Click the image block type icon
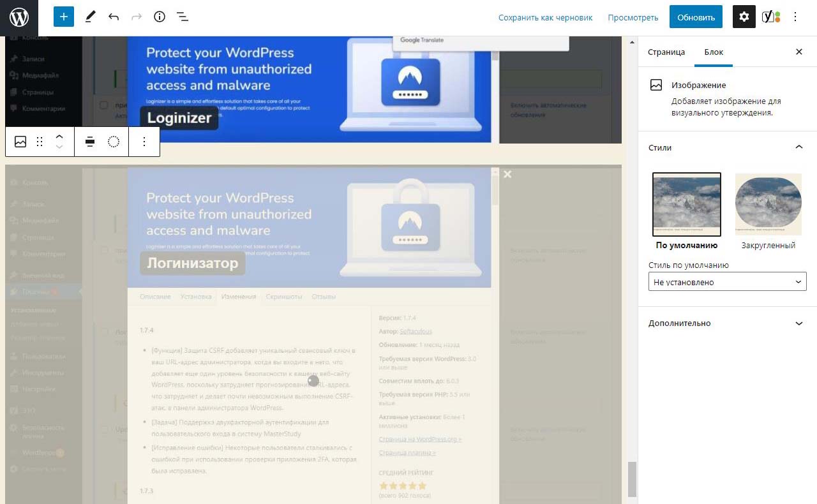 coord(20,142)
